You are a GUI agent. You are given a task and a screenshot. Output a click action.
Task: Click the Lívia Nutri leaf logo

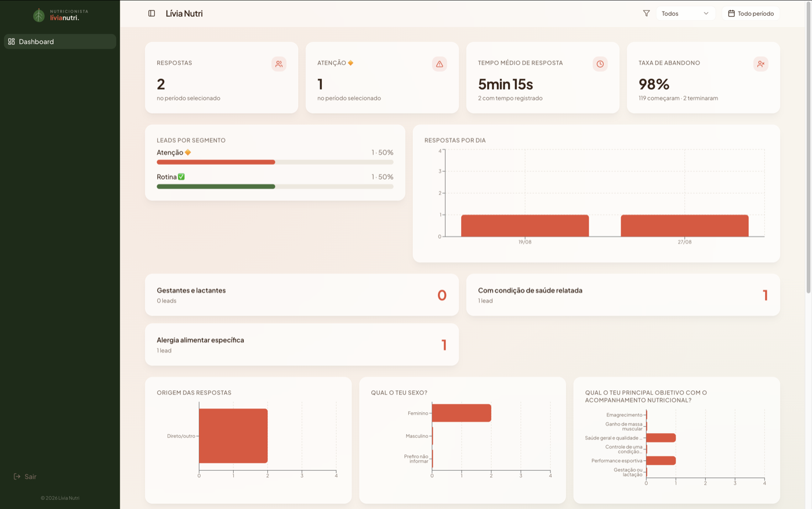39,15
